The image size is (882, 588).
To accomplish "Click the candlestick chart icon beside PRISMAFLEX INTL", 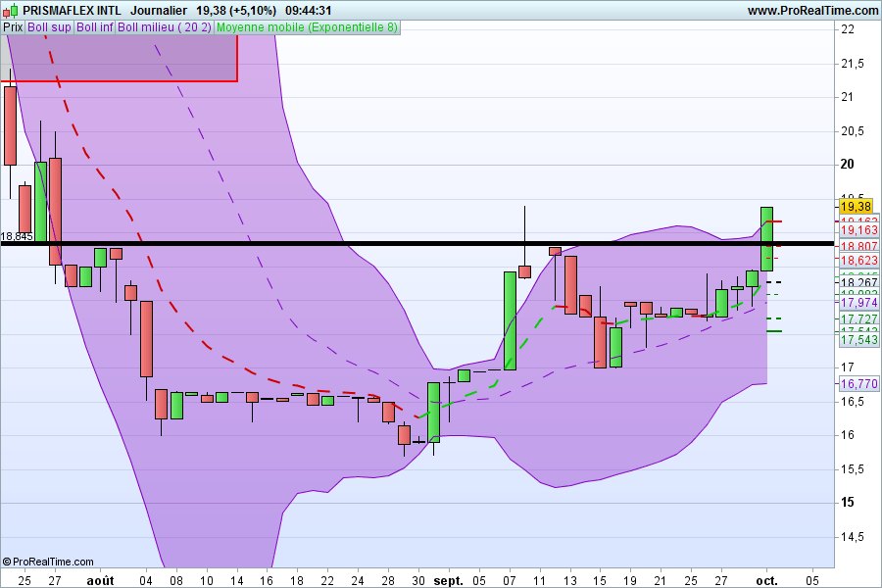I will (x=10, y=10).
